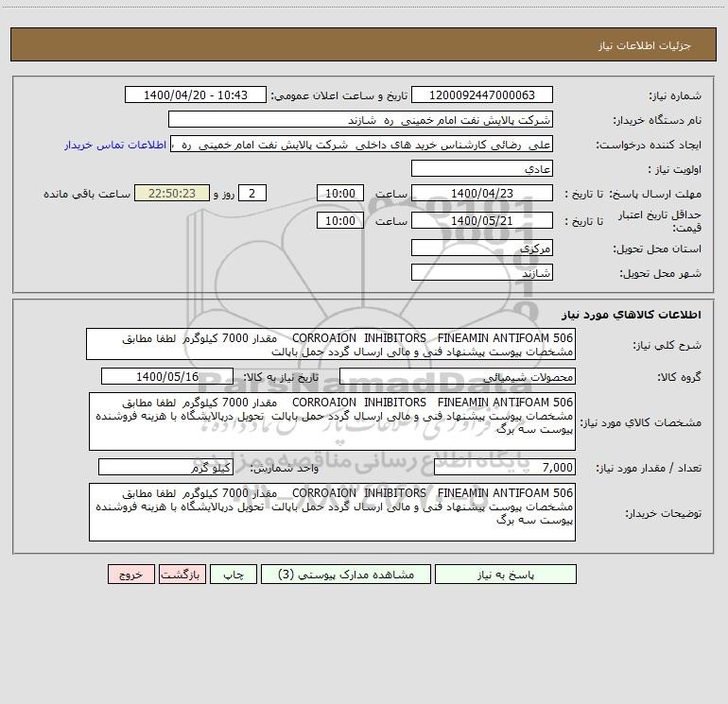
Task: Click the حداقل تاریخ اعتبار قیمت label
Action: pyautogui.click(x=660, y=221)
